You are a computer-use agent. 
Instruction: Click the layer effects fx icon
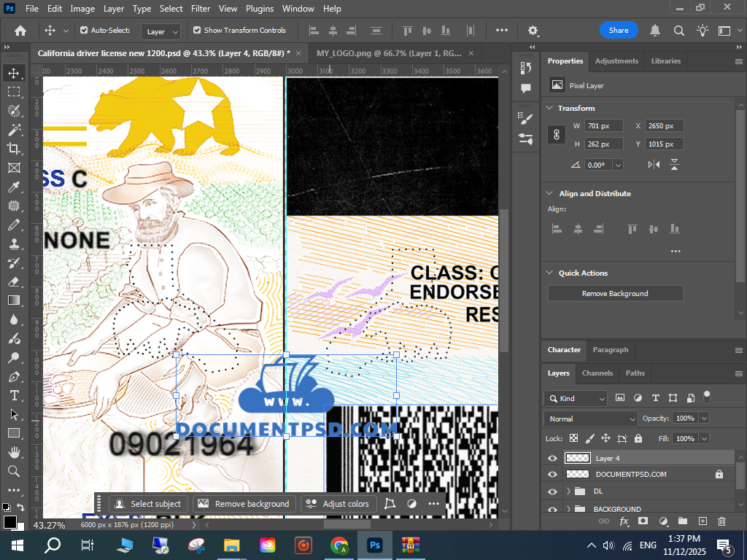pos(624,521)
